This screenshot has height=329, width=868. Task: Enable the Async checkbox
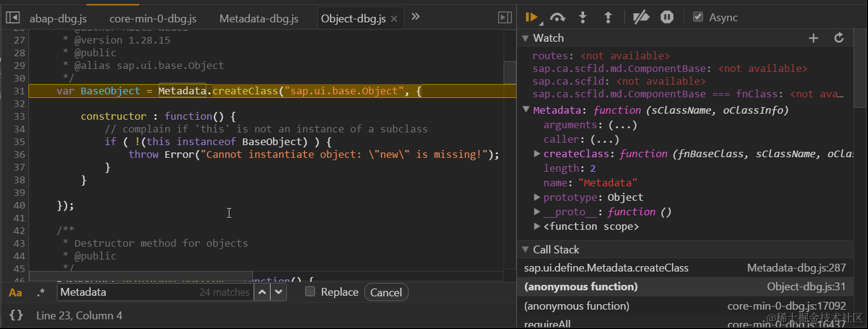(x=699, y=17)
